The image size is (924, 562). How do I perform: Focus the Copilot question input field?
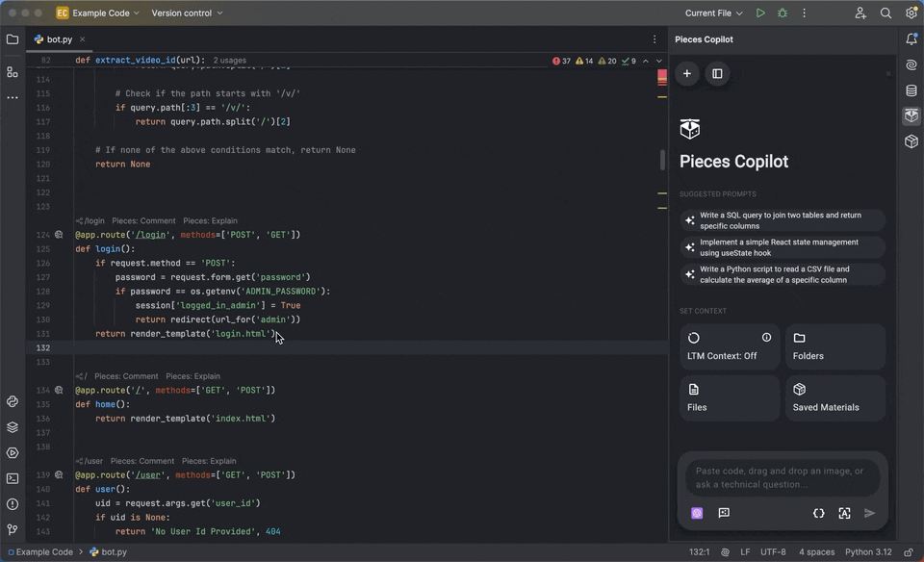coord(782,477)
